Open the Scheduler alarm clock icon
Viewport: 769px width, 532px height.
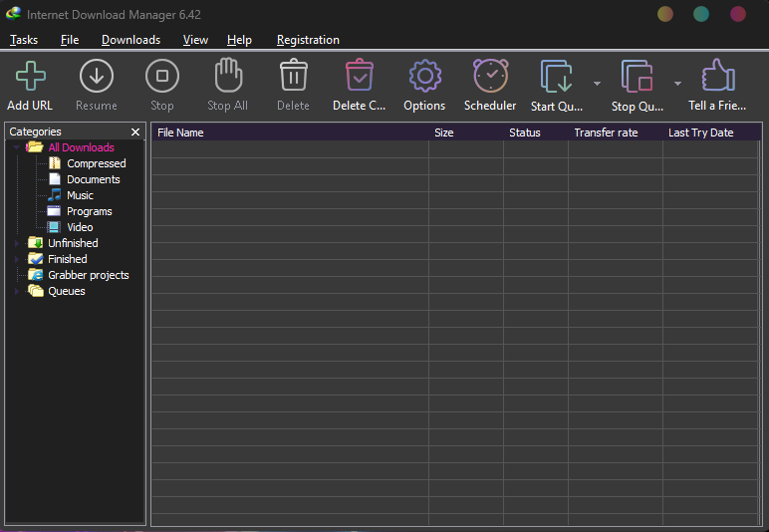coord(490,76)
